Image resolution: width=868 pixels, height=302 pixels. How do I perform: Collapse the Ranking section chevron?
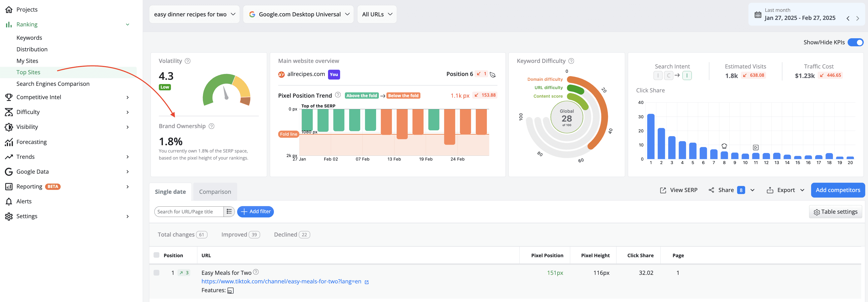point(128,24)
